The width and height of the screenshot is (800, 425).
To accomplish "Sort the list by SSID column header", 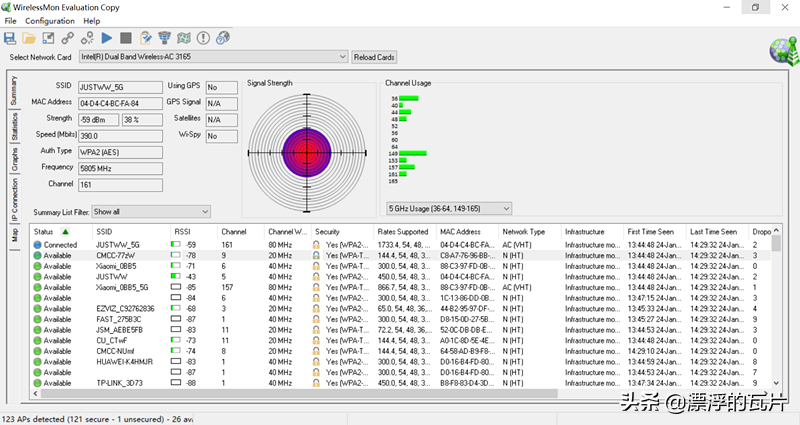I will [131, 232].
